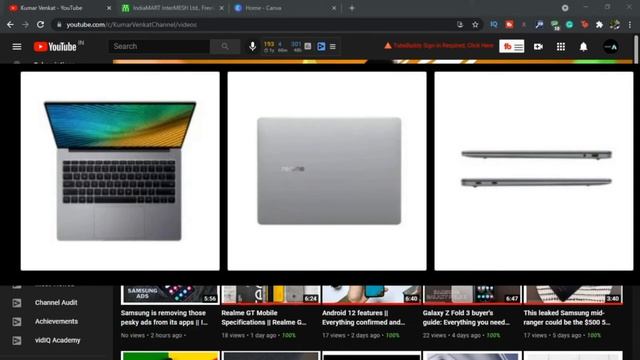
Task: Open the green Grammarly extension icon
Action: click(x=569, y=24)
